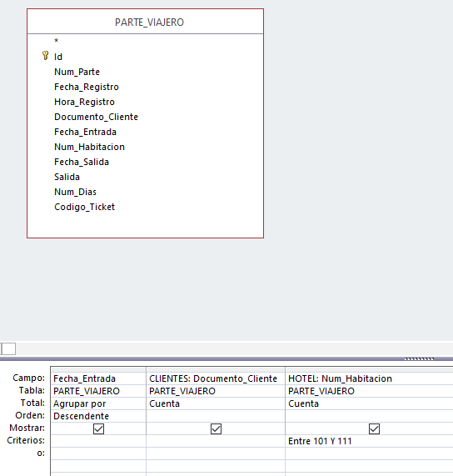This screenshot has height=476, width=453.
Task: Click the Campo cell HOTEL: Num_Habitacion
Action: pos(369,378)
